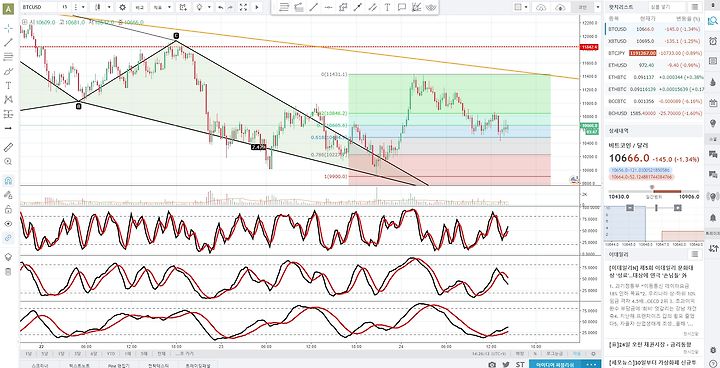Screen dimensions: 720x368
Task: Open the watchlist list menu icon
Action: coord(694,7)
